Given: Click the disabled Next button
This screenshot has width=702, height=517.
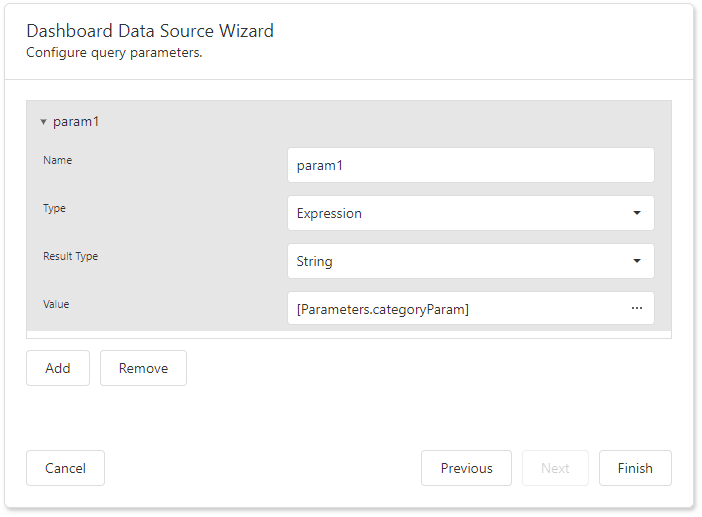Looking at the screenshot, I should [x=555, y=468].
